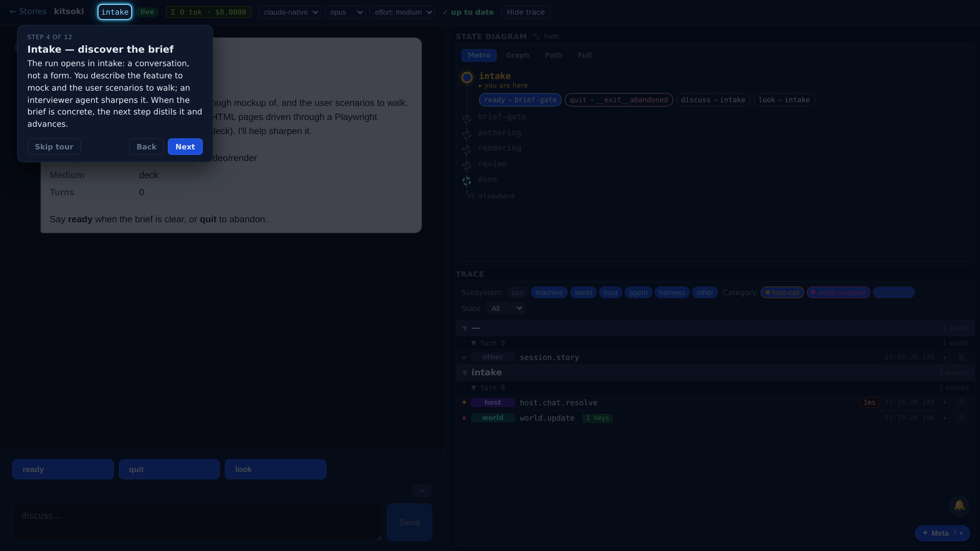Click the intake state badge in header
980x551 pixels.
click(x=115, y=12)
